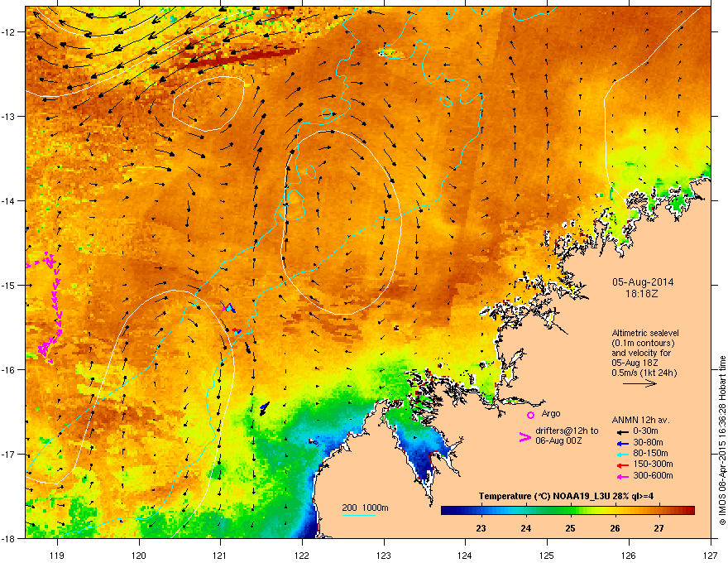Click the 200 1000m bathymetry label

(366, 508)
